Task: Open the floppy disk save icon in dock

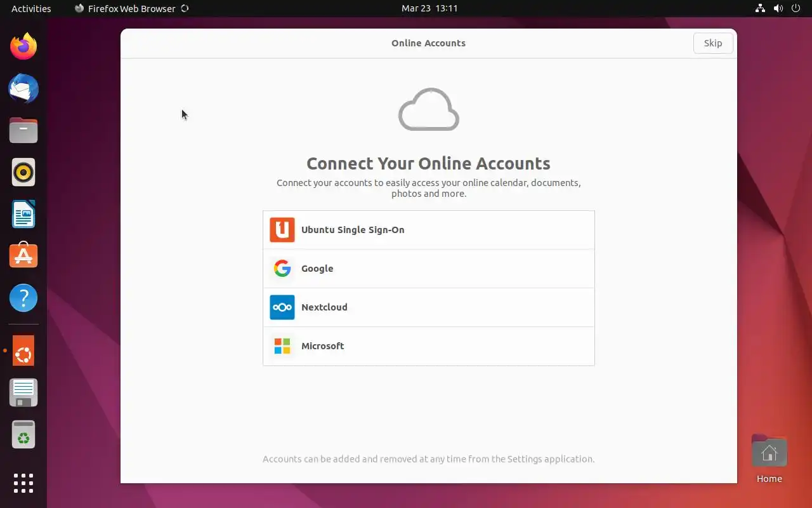Action: click(x=23, y=392)
